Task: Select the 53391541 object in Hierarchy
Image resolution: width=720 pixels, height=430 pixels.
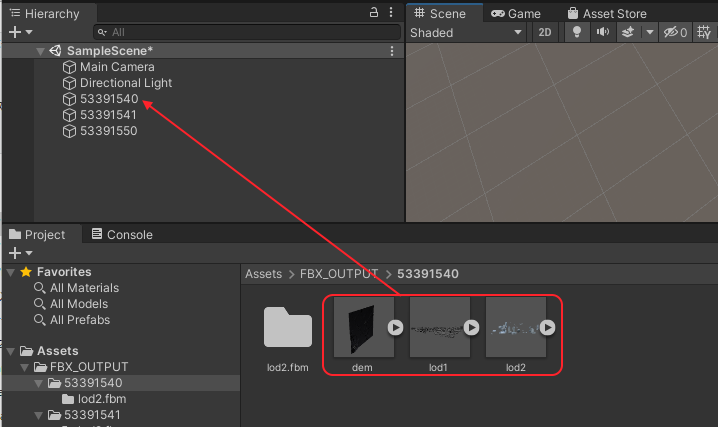Action: 108,115
